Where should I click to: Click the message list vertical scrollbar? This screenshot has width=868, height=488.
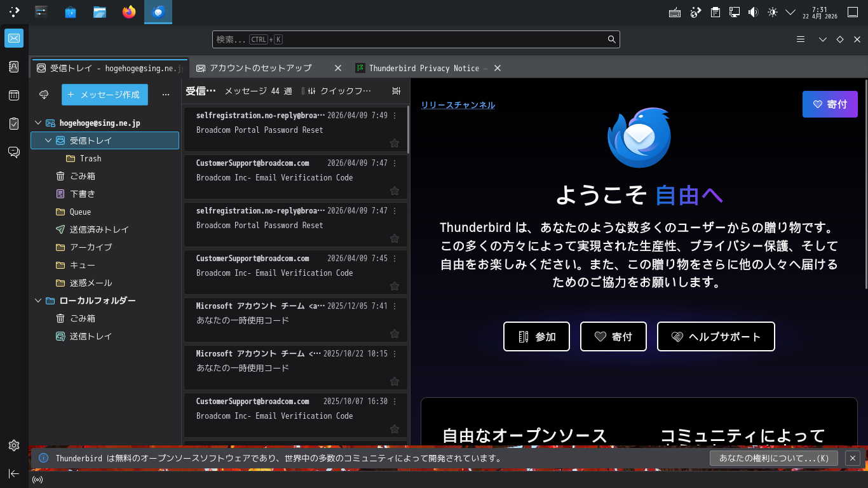click(408, 130)
